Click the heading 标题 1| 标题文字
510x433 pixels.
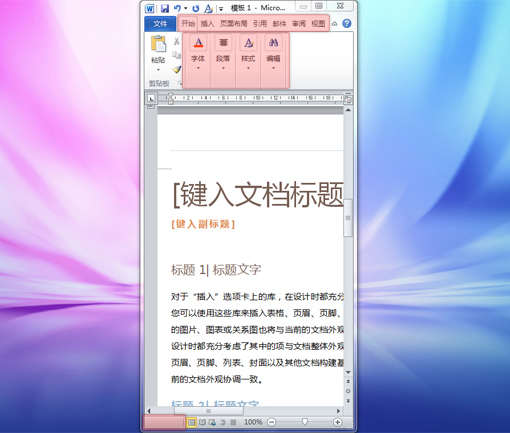click(x=216, y=270)
